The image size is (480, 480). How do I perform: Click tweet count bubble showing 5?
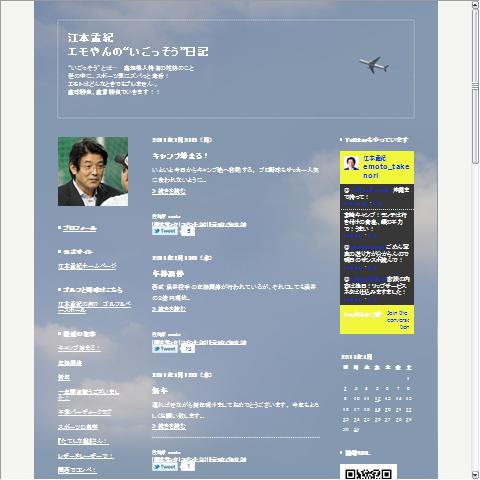(x=188, y=231)
